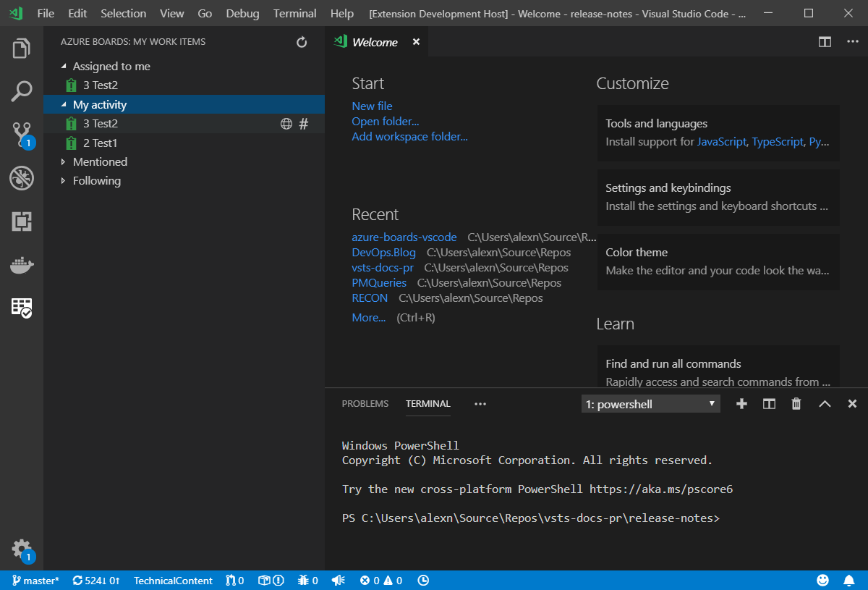868x590 pixels.
Task: Open the Go menu
Action: coord(205,13)
